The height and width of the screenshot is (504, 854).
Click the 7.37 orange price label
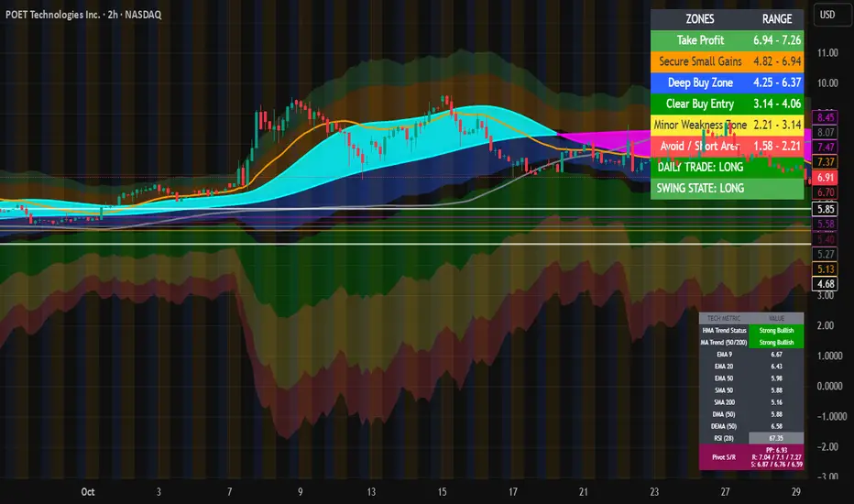(826, 162)
